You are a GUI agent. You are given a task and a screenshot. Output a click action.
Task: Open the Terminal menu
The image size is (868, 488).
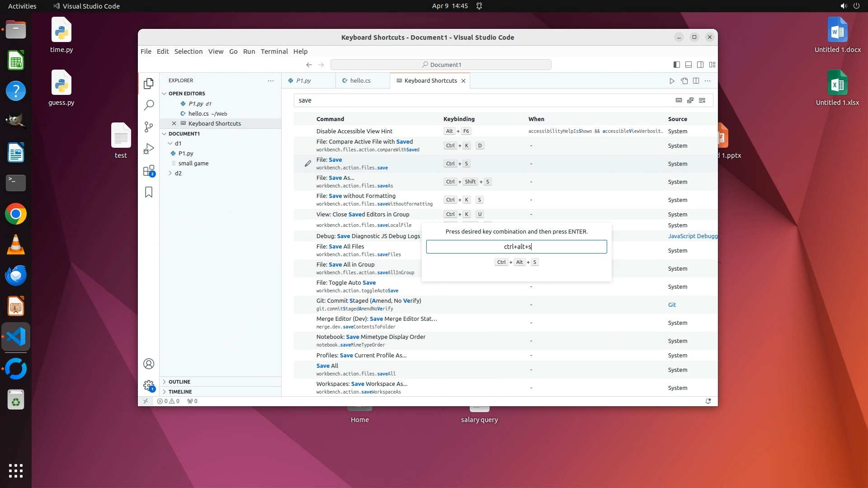tap(274, 52)
